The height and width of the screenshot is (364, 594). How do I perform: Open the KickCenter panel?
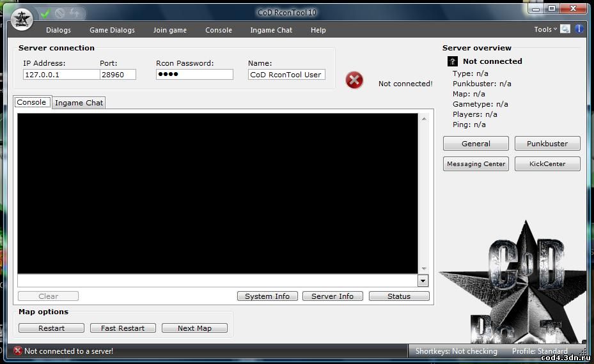547,163
